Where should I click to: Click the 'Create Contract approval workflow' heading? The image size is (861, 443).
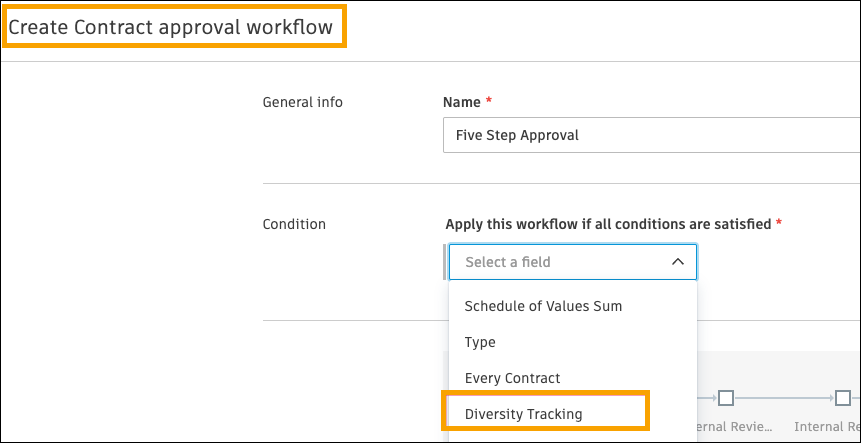click(x=171, y=27)
